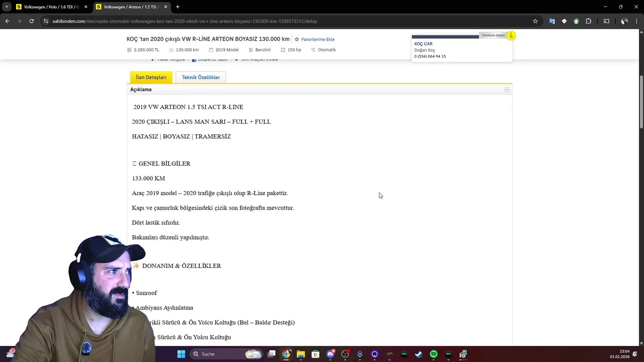Open the KOÇ CAR seller link
The width and height of the screenshot is (644, 362).
coord(423,44)
